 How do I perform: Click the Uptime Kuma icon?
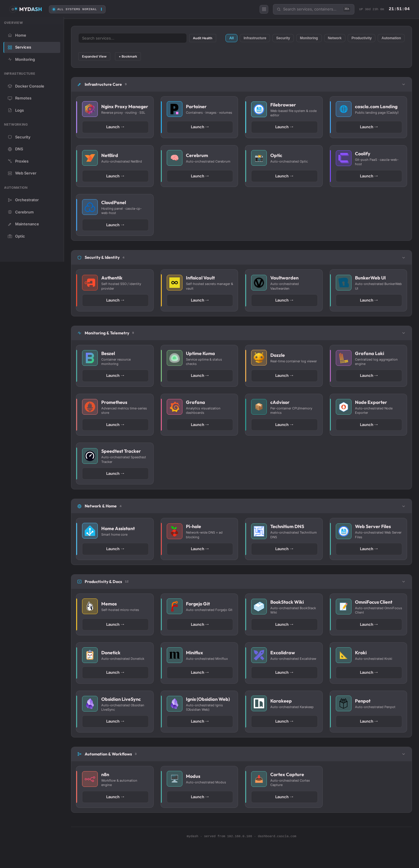(x=174, y=358)
